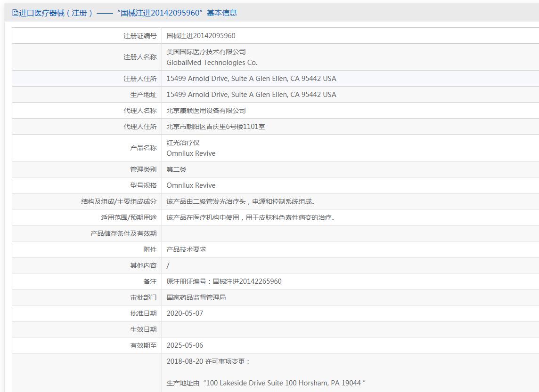This screenshot has height=392, width=539.
Task: Select approving department 国家药品监督管理局
Action: tap(196, 297)
